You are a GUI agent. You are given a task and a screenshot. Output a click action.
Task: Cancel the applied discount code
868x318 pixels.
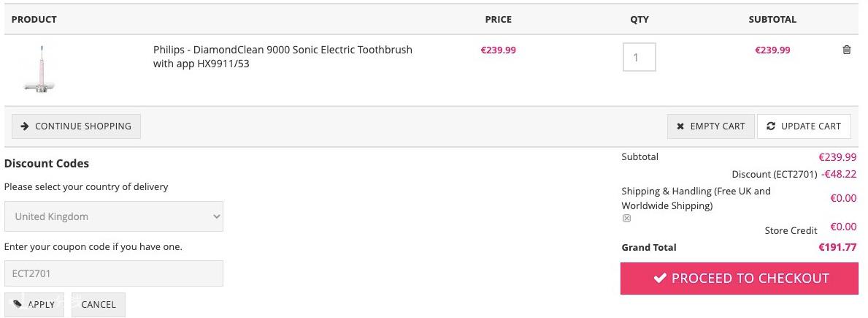click(99, 305)
